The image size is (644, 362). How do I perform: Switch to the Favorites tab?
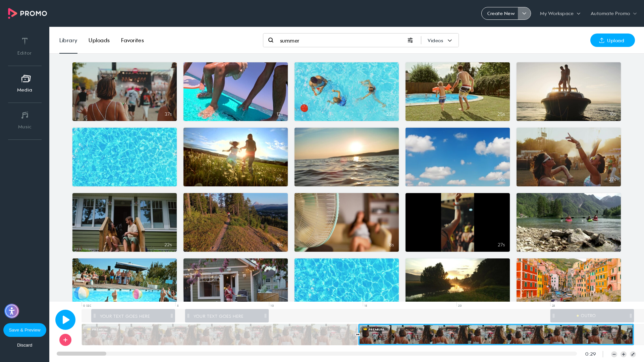click(x=132, y=40)
